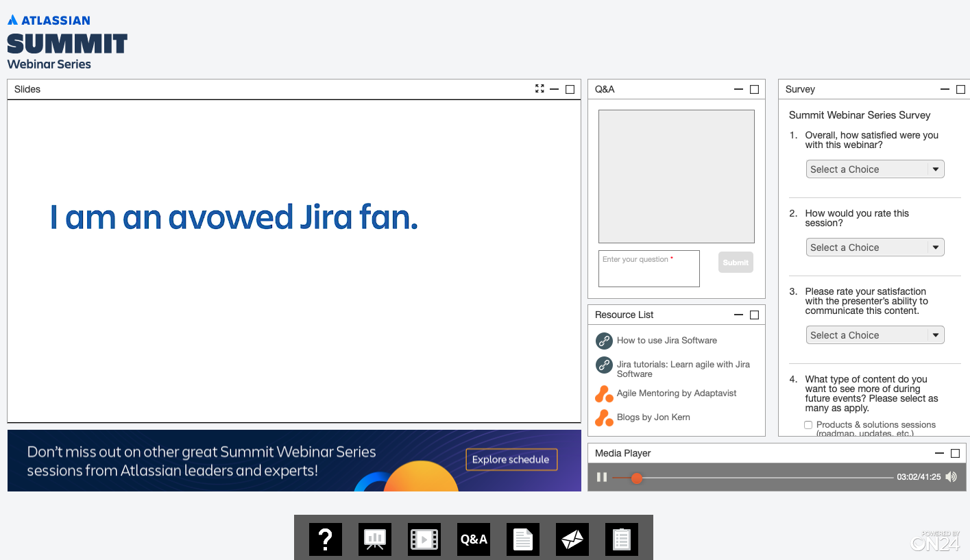The image size is (970, 560).
Task: Open the rate this session dropdown
Action: point(875,247)
